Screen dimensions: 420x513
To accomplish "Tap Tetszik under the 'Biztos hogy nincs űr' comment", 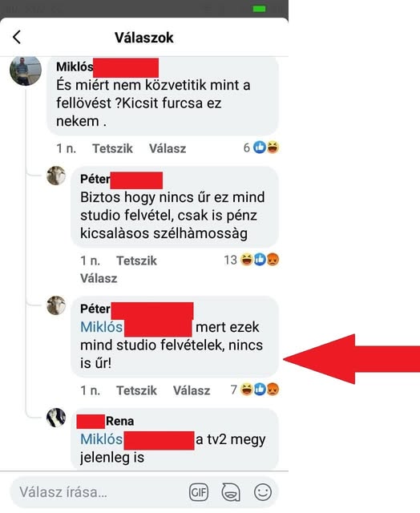I will click(136, 261).
